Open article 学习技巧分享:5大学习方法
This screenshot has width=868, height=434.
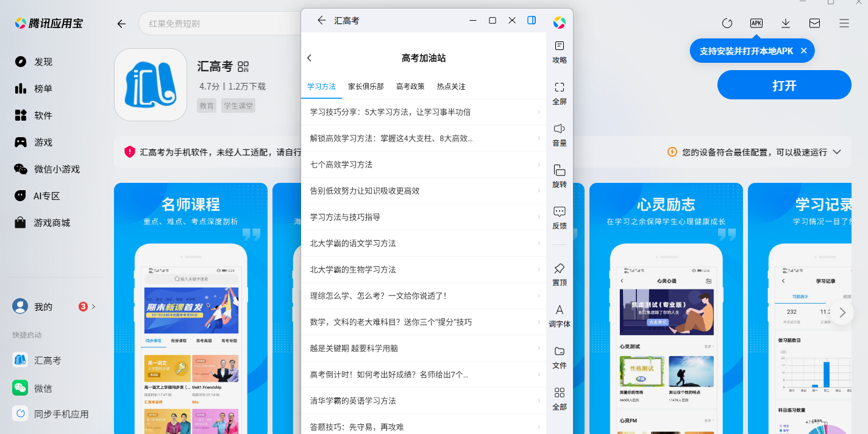coord(424,112)
